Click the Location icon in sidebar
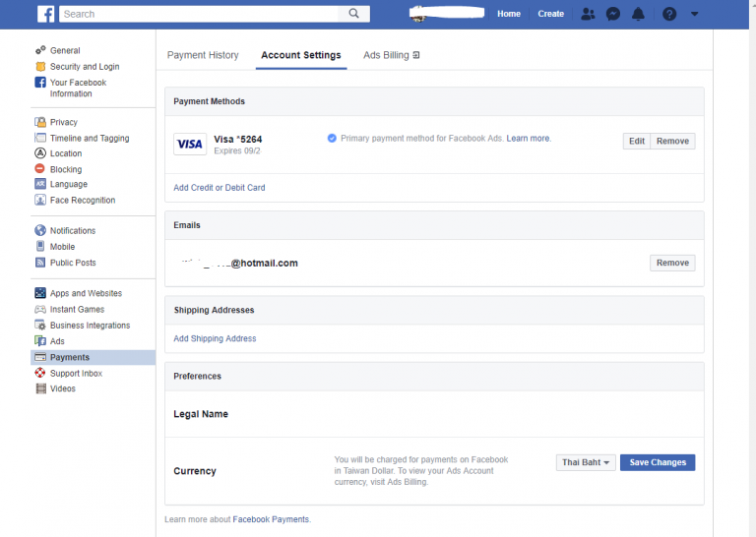The height and width of the screenshot is (537, 756). 40,153
